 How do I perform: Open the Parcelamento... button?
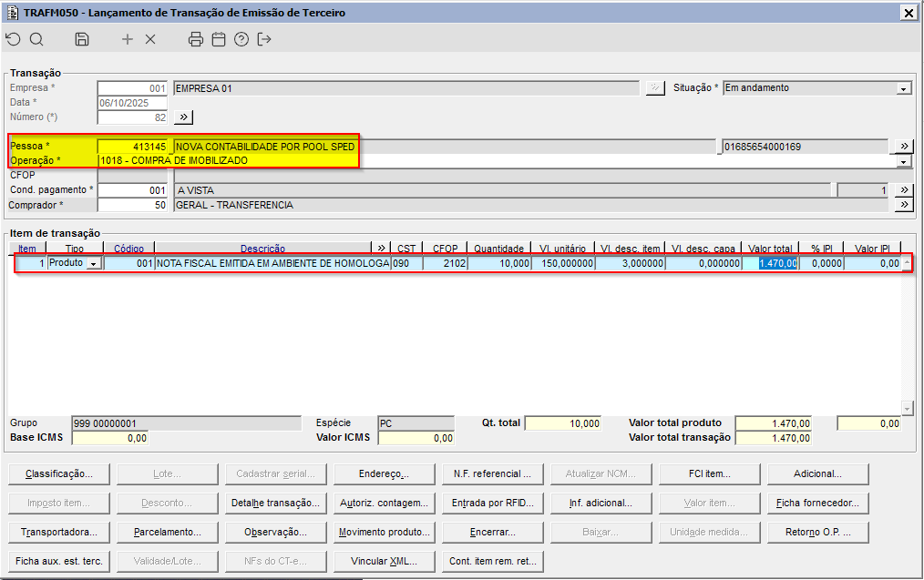[168, 533]
